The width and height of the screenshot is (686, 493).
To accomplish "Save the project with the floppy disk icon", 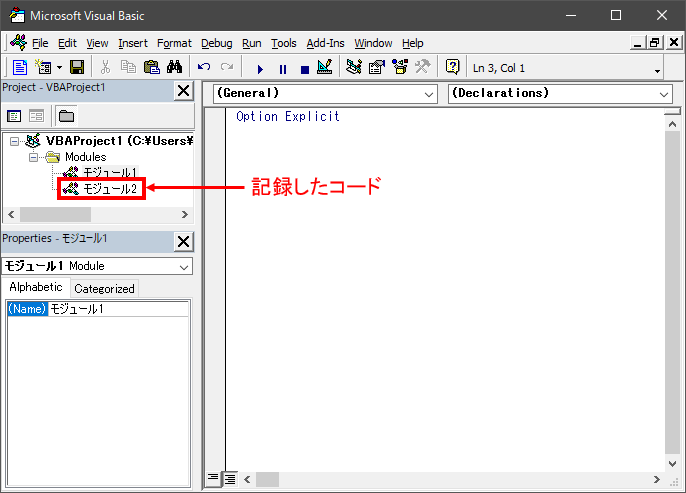I will 77,67.
